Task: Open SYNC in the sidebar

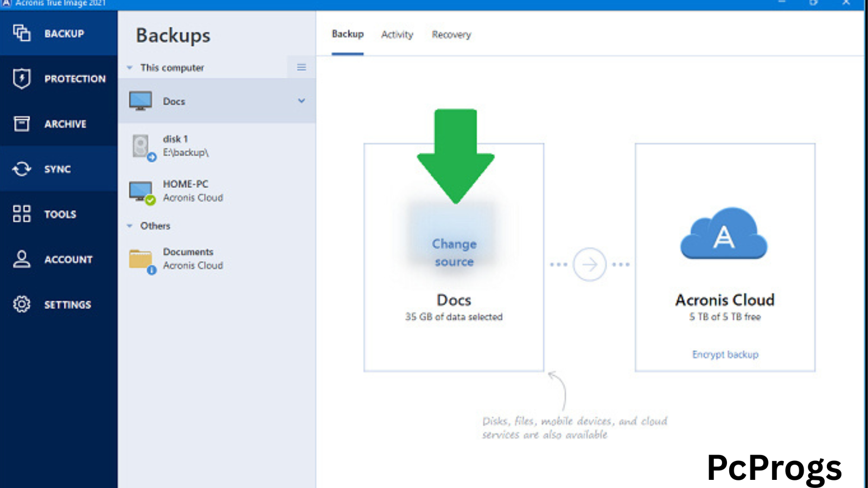Action: tap(58, 169)
